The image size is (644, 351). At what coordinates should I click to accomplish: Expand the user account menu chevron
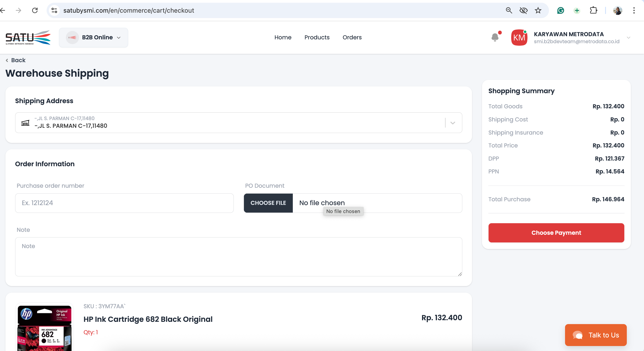[x=629, y=38]
